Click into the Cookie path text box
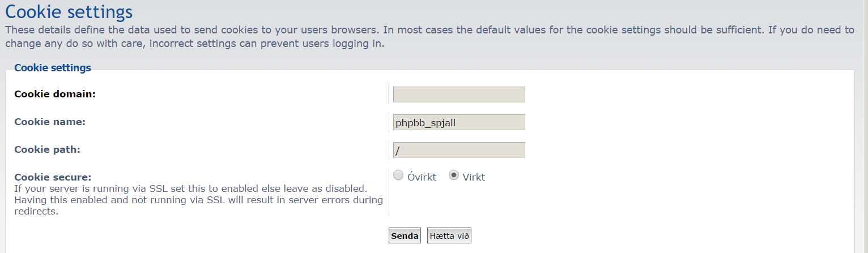 (459, 150)
